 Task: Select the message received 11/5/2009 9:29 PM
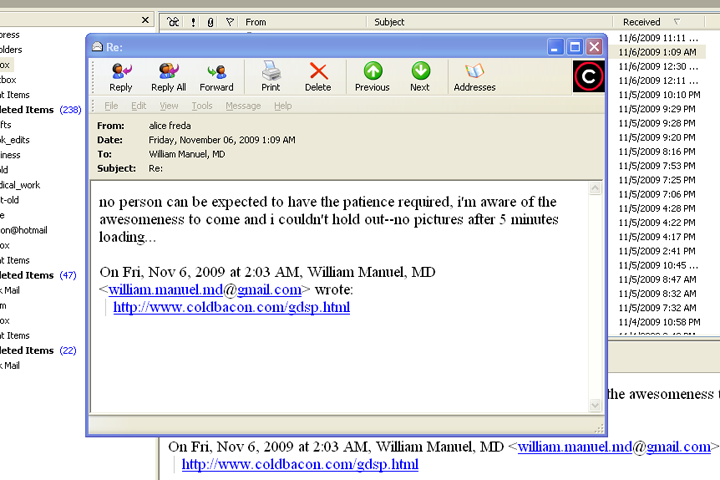pyautogui.click(x=657, y=109)
